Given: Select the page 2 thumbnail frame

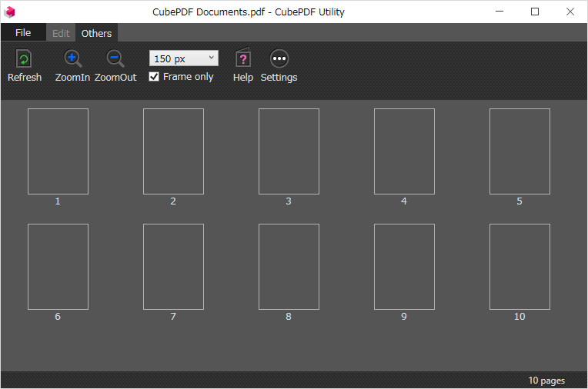Looking at the screenshot, I should [174, 151].
